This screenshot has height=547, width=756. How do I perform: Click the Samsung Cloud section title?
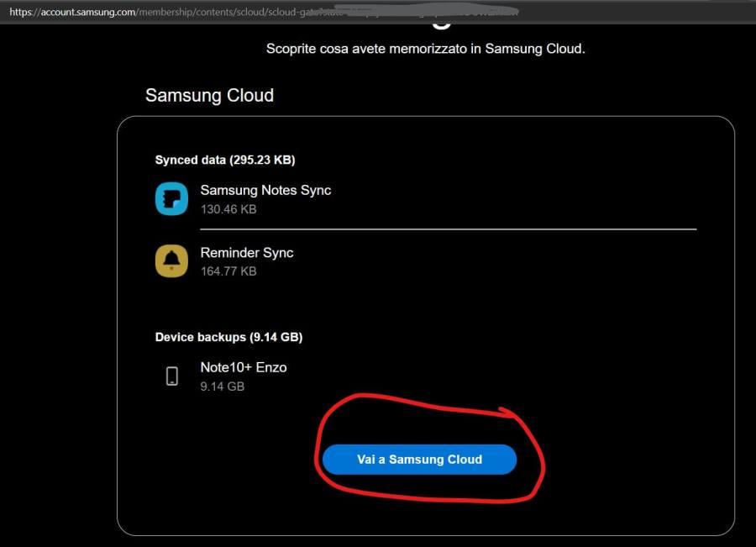209,96
